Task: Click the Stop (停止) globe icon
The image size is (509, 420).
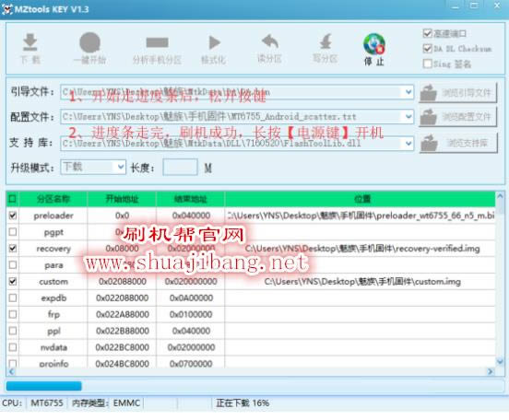Action: (x=374, y=44)
